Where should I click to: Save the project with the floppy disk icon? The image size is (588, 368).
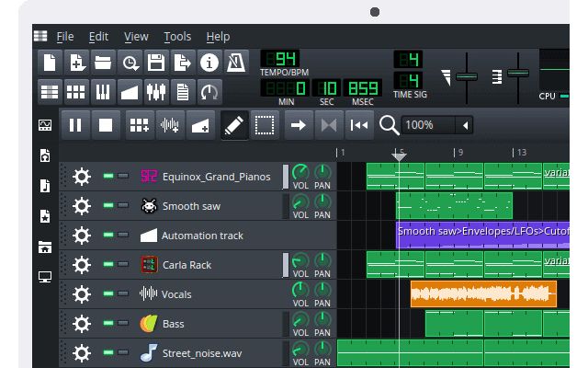click(x=156, y=63)
